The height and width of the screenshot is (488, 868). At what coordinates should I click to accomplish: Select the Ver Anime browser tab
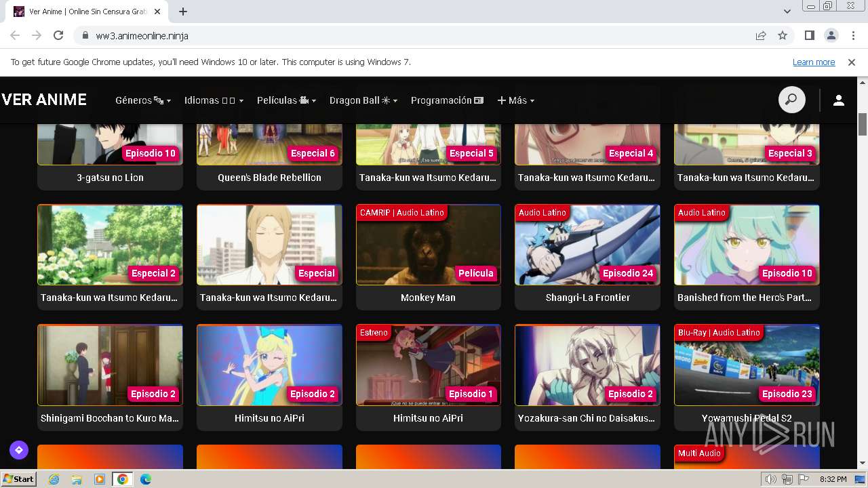pos(88,12)
